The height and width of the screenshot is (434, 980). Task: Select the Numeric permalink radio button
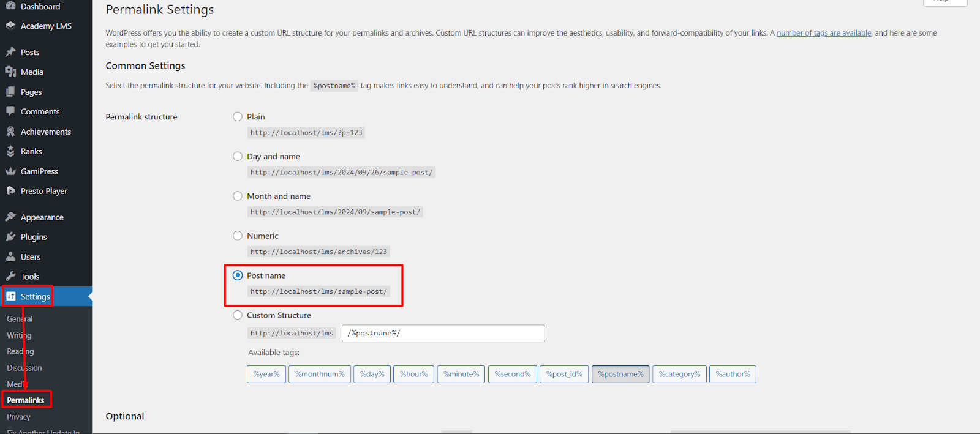click(238, 236)
